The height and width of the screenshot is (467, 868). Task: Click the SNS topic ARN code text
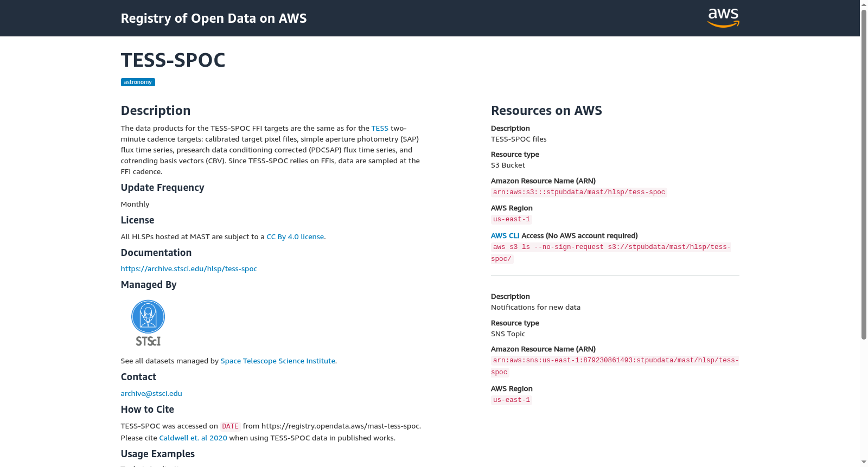tap(615, 366)
